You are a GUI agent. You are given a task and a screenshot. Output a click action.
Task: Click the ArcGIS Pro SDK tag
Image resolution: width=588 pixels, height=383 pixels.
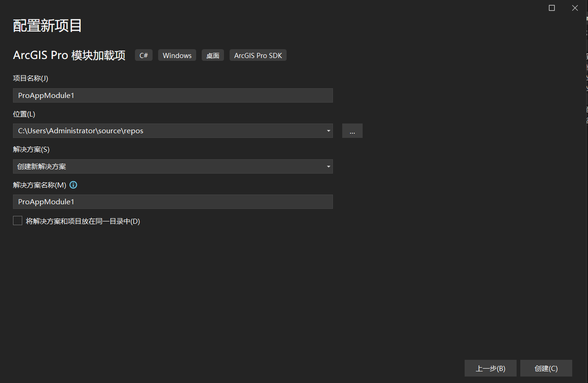258,55
